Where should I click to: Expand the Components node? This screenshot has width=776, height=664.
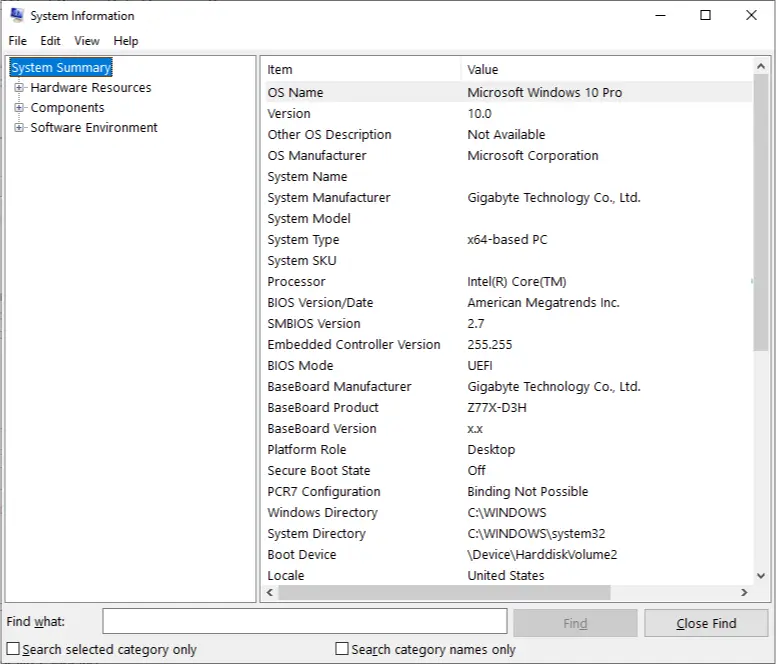19,107
